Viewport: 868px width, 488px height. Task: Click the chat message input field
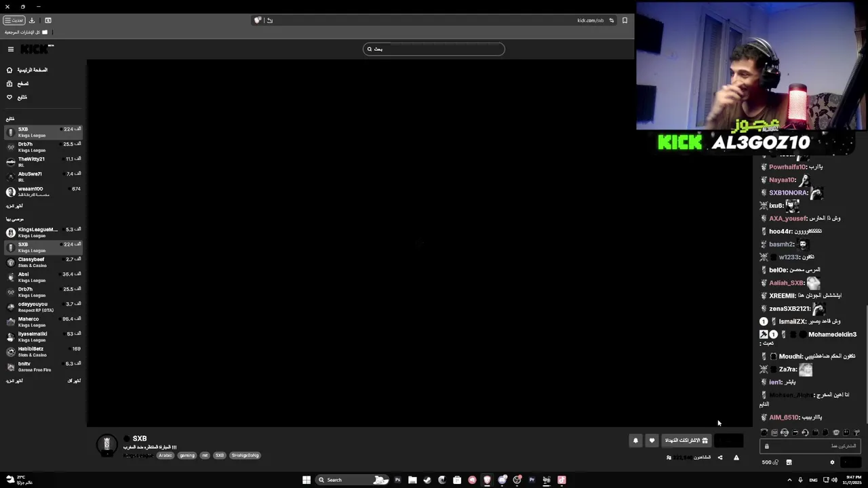click(812, 446)
